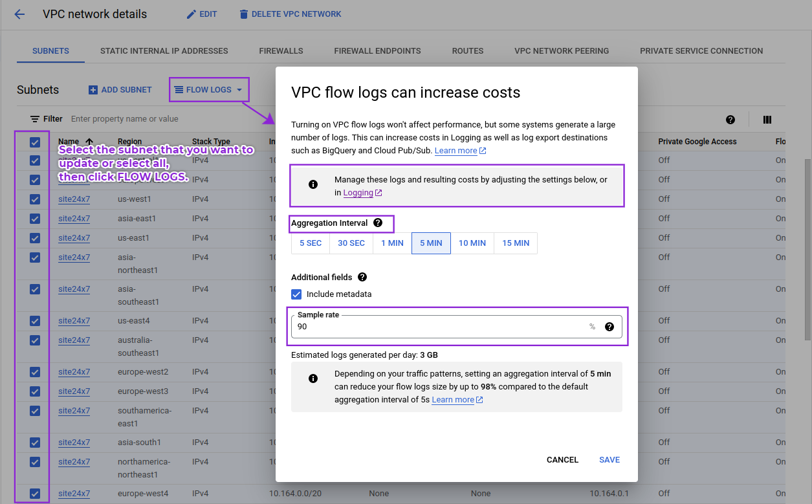Click the help icon beside Additional fields
This screenshot has height=504, width=812.
tap(362, 277)
